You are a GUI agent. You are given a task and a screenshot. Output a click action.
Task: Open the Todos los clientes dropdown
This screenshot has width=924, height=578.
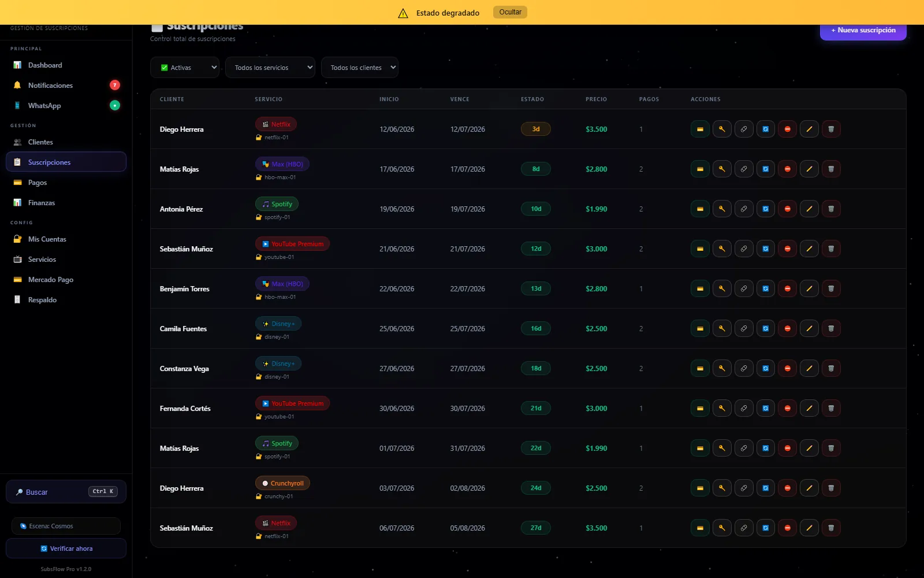(x=360, y=67)
